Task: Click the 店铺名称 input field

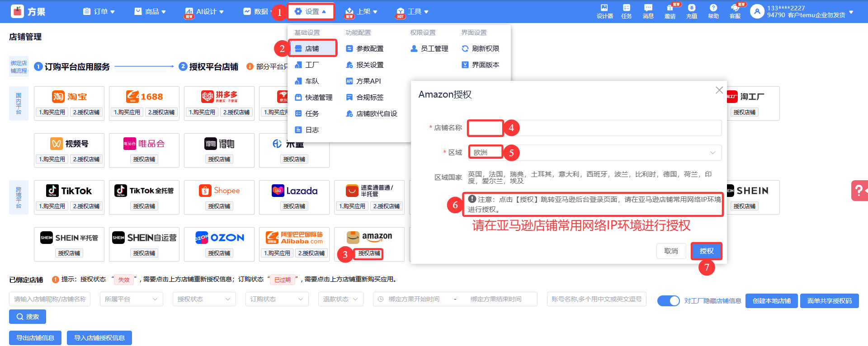Action: point(594,128)
